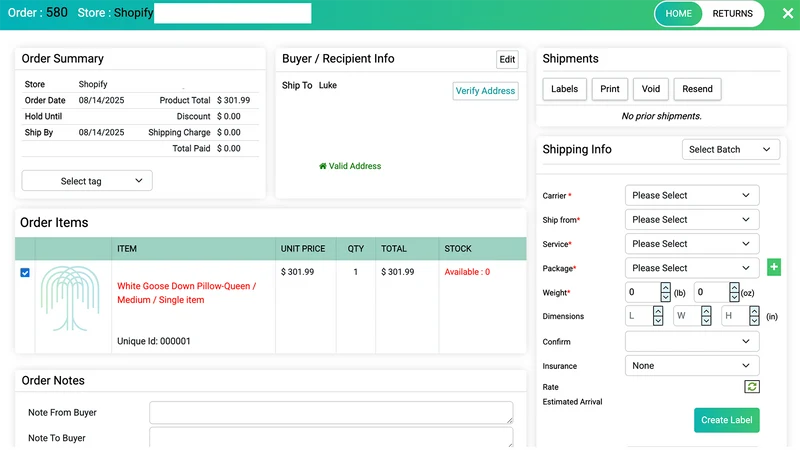Decrease width with the W down stepper
This screenshot has width=800, height=450.
(x=706, y=321)
